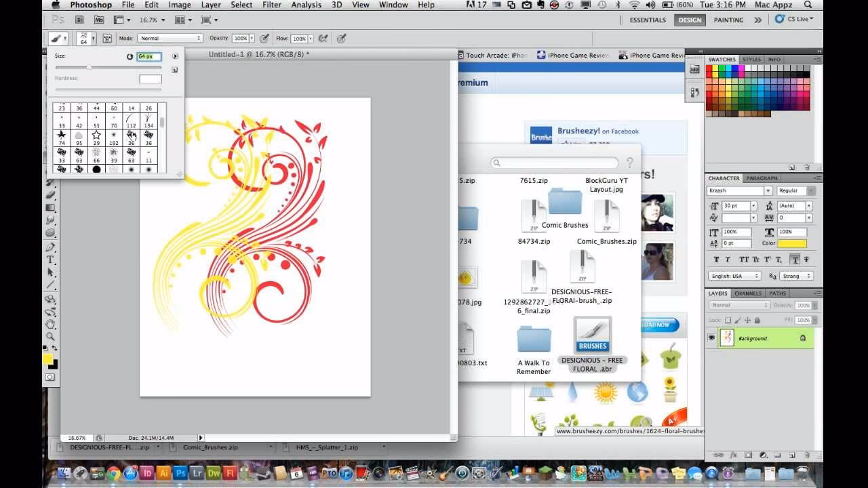Select the star-shaped brush preset 29

[x=96, y=135]
